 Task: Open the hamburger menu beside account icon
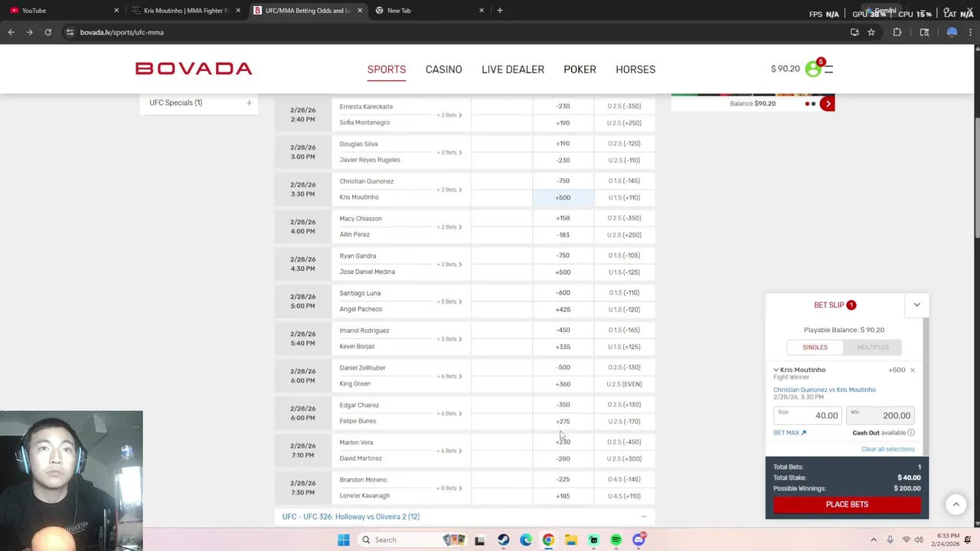[x=828, y=70]
